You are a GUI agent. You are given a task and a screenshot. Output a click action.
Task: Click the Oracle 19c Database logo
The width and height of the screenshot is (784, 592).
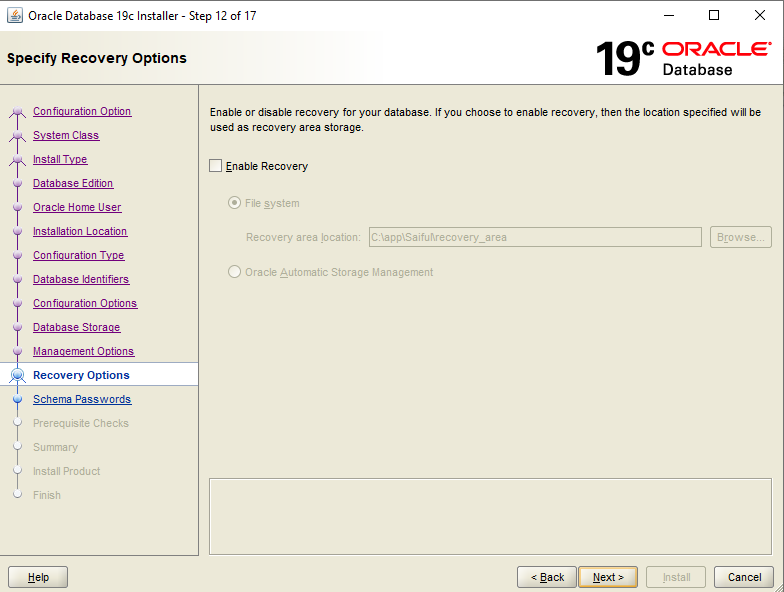683,58
